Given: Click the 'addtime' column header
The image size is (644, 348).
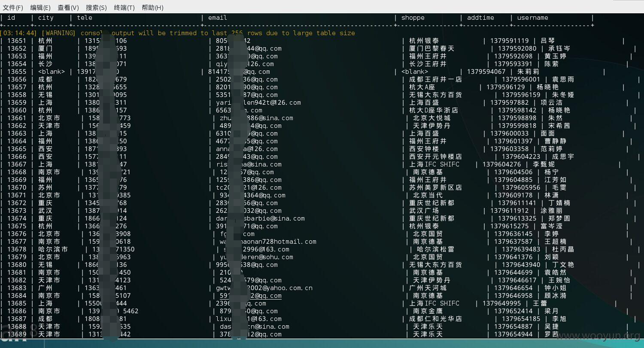Looking at the screenshot, I should [480, 18].
